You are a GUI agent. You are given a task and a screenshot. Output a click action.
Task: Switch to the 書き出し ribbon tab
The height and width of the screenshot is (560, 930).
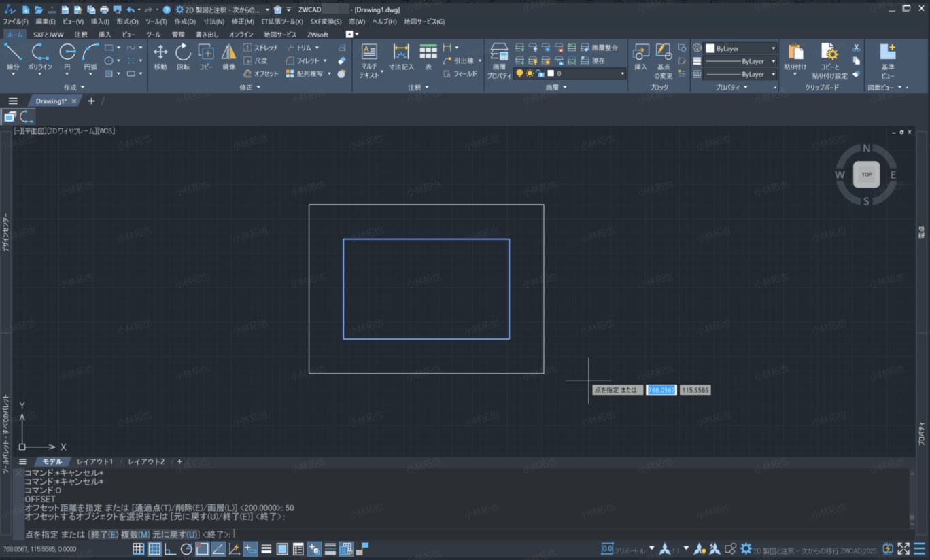click(x=207, y=34)
